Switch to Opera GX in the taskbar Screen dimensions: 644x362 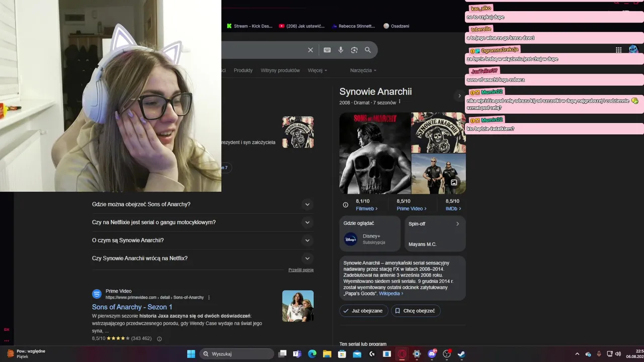[401, 354]
